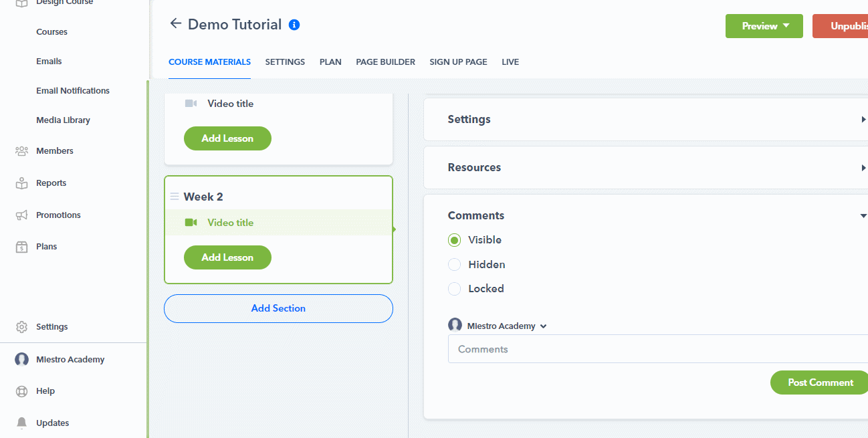Click the blue info icon

[x=294, y=25]
